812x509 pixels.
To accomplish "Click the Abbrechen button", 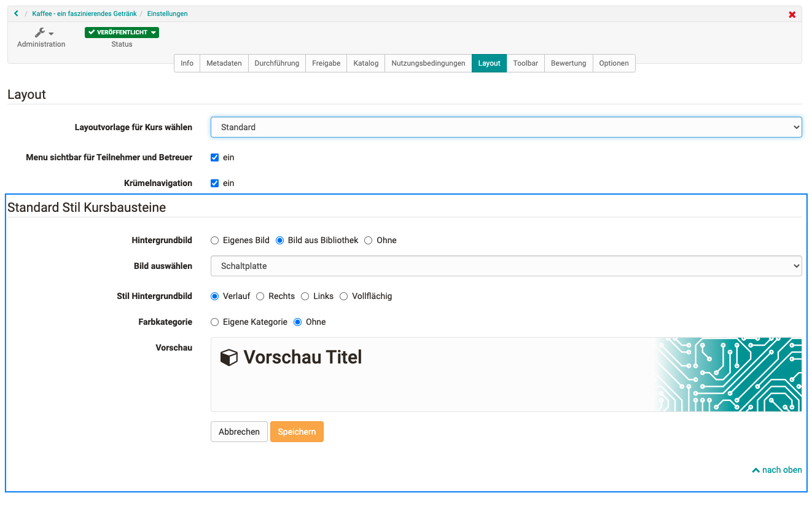I will click(239, 432).
